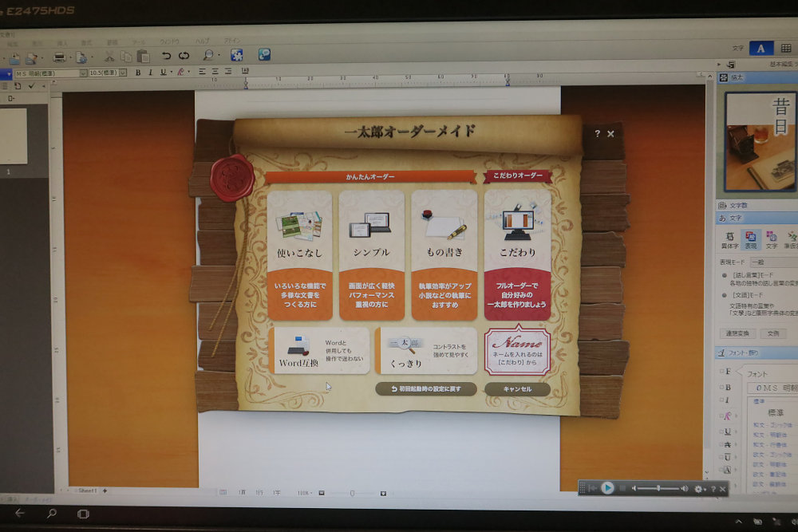Click the キャンセル button
Image resolution: width=798 pixels, height=532 pixels.
517,389
